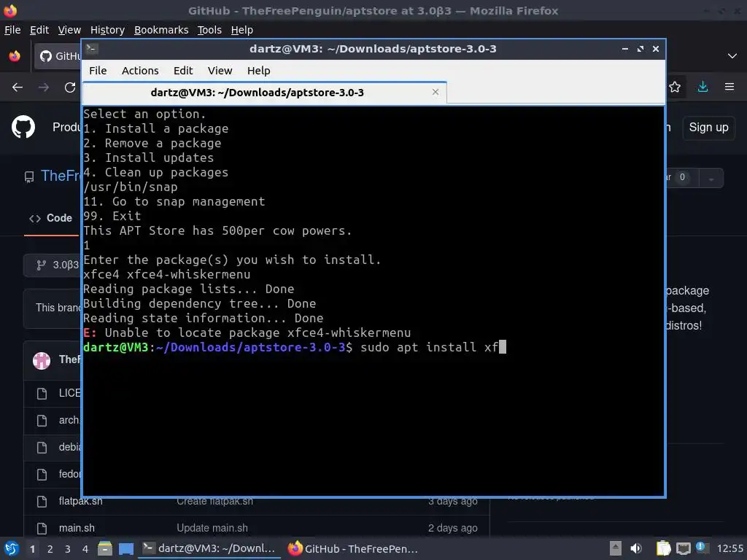Screen dimensions: 747x560
Task: Click Sign up button on GitHub
Action: click(x=708, y=128)
